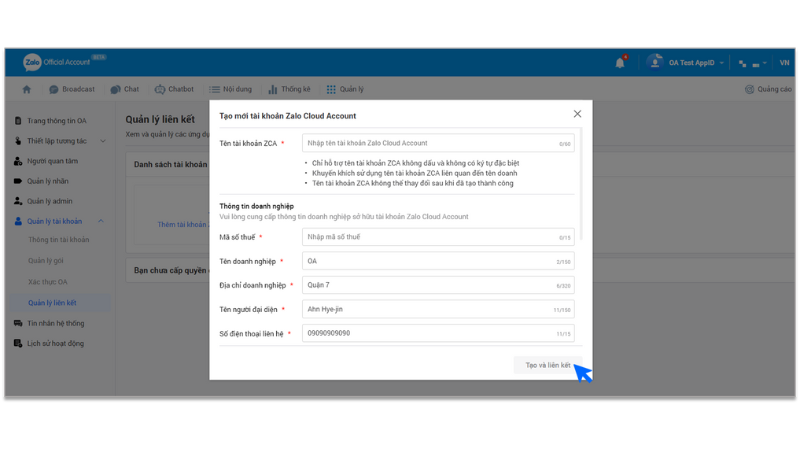Screen dimensions: 800x450
Task: Select Quản lý admin in the sidebar
Action: (49, 201)
